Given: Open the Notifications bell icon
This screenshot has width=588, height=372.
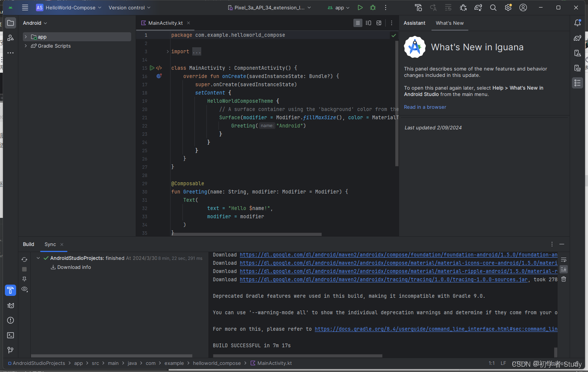Looking at the screenshot, I should pyautogui.click(x=578, y=23).
